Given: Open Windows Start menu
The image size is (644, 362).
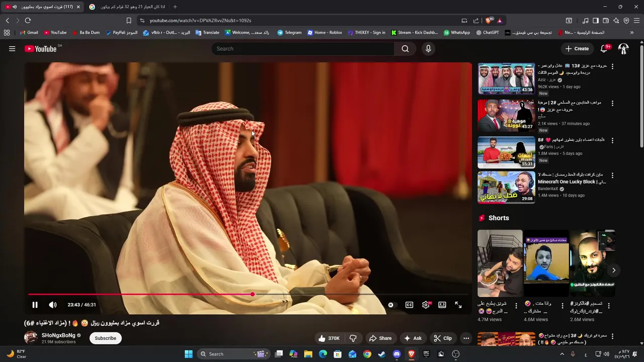Looking at the screenshot, I should tap(189, 354).
